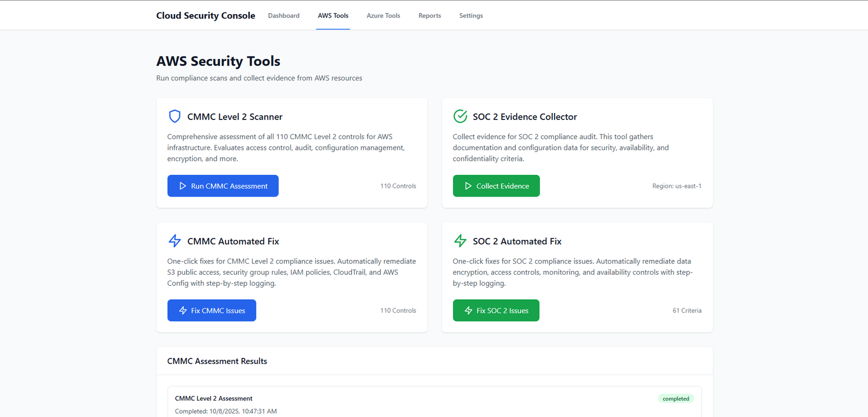Click the Fix SOC 2 Issues label

[502, 311]
